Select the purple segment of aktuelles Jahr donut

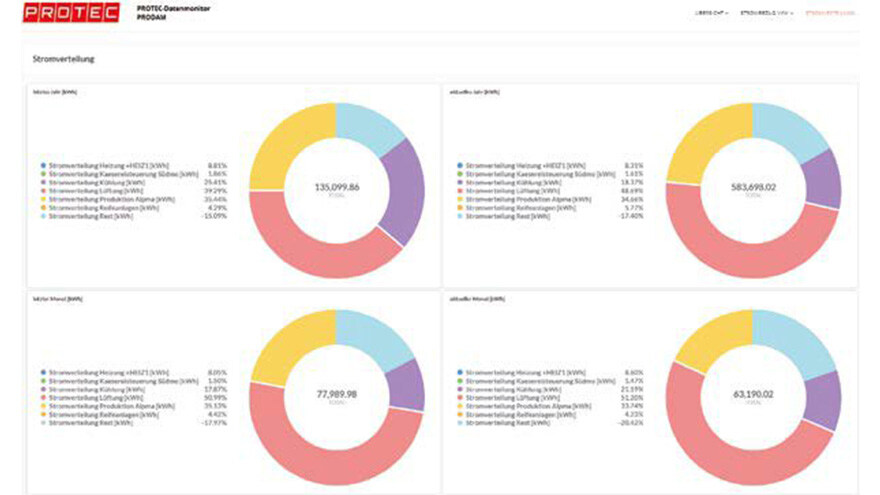coord(824,180)
